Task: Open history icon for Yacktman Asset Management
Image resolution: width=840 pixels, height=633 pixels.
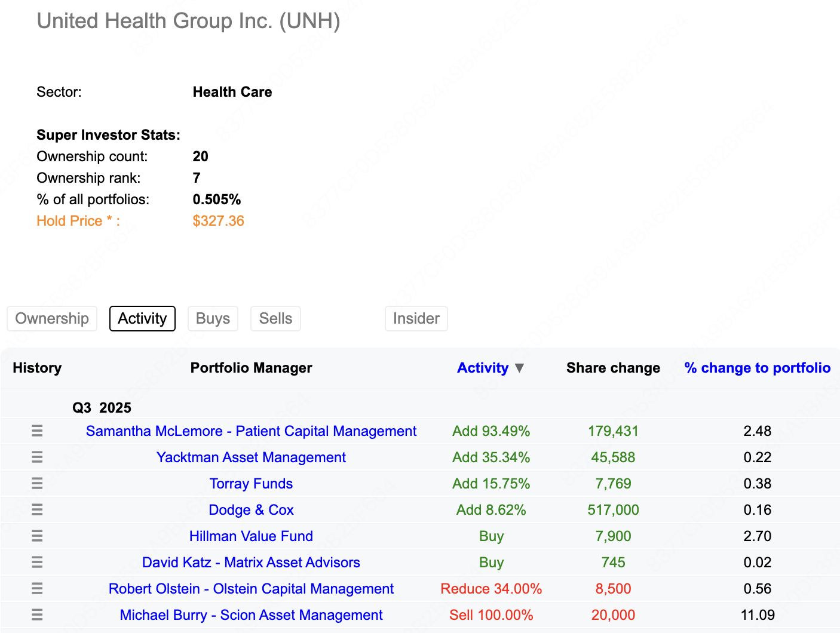Action: 37,457
